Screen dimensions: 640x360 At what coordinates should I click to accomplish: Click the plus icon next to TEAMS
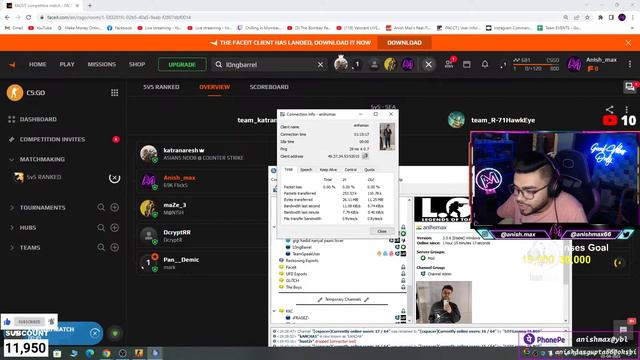[115, 247]
